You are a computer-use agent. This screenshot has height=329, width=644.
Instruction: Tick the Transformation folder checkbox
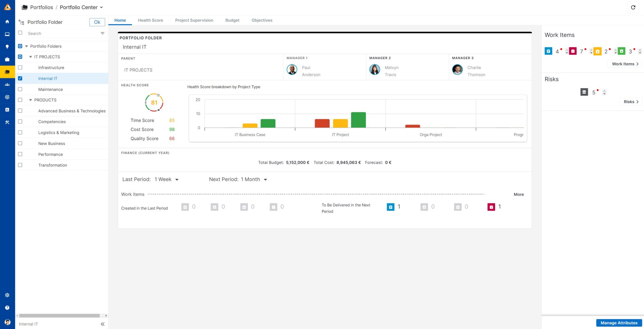pyautogui.click(x=20, y=165)
